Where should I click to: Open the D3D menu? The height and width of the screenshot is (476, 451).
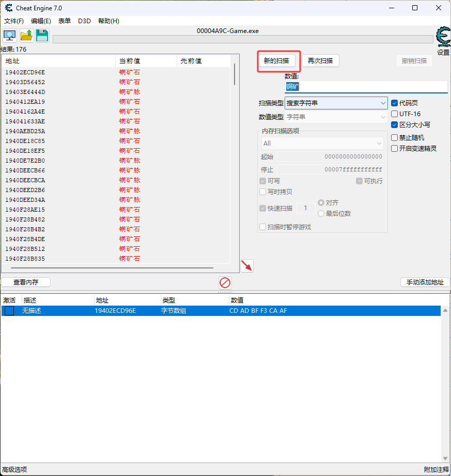coord(84,21)
